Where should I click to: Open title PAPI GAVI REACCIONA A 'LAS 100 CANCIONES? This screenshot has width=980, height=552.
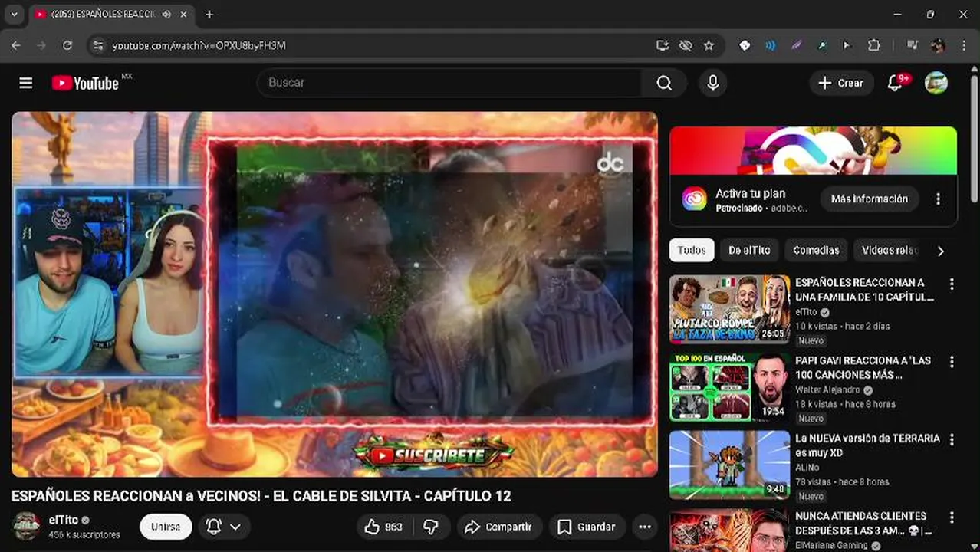863,368
